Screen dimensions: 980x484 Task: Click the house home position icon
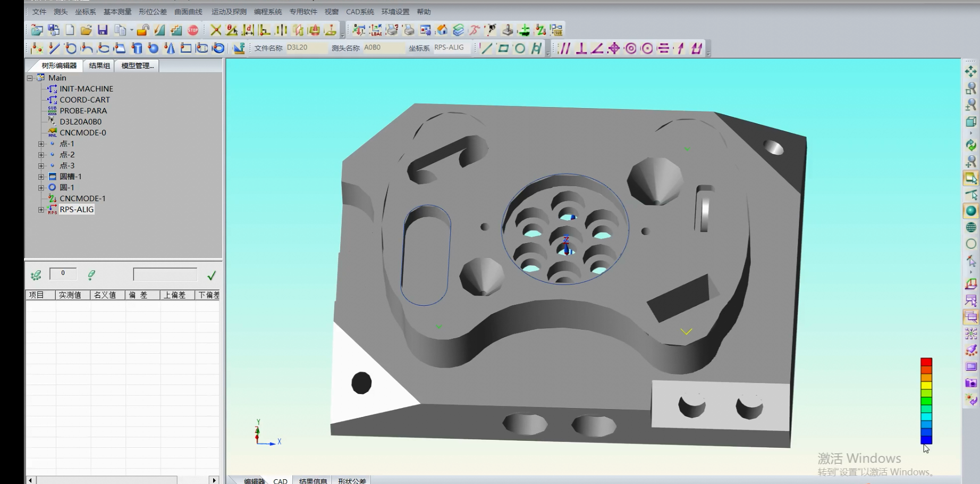pos(442,30)
